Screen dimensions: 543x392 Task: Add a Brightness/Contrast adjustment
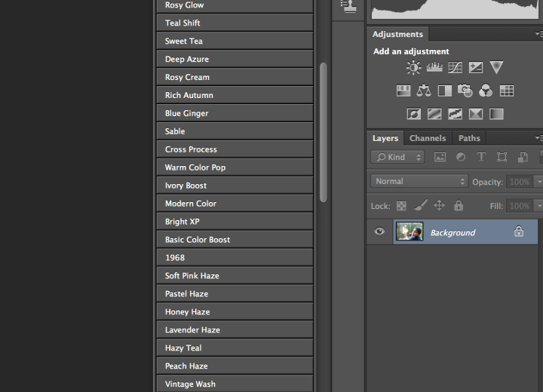[x=413, y=68]
